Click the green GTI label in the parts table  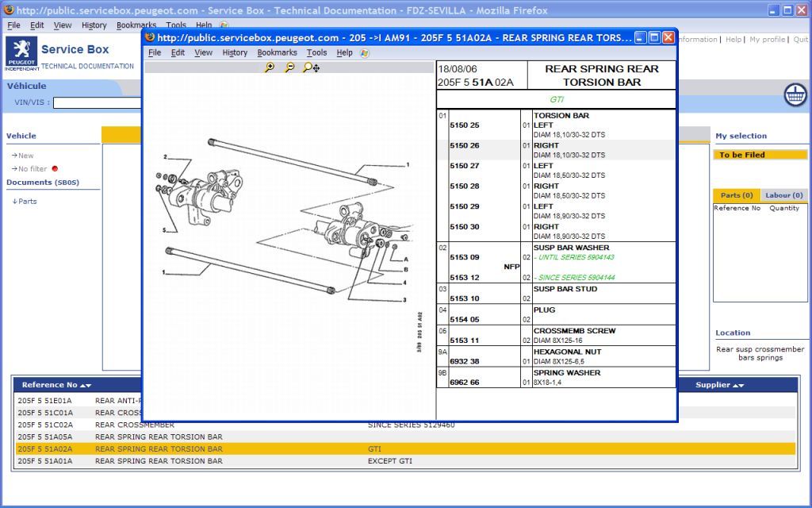coord(557,99)
